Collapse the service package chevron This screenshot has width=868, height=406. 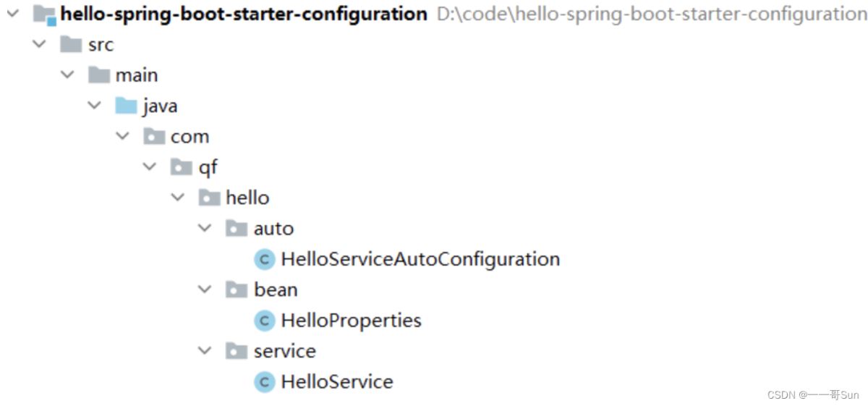[x=205, y=351]
